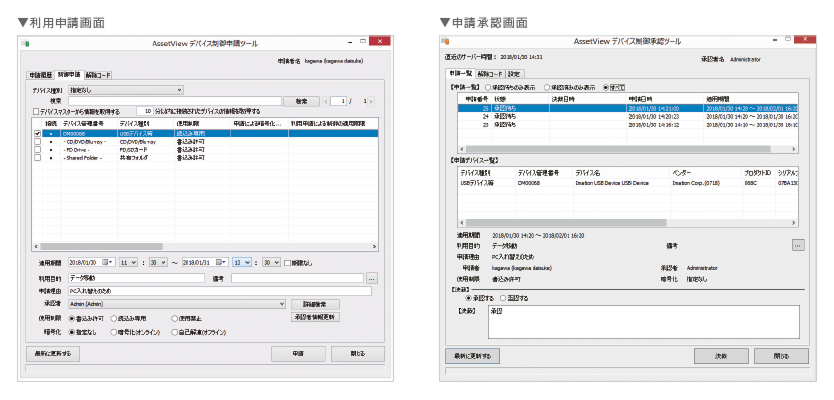Switch to 解除コード tab in request tool
The image size is (834, 400).
[97, 75]
